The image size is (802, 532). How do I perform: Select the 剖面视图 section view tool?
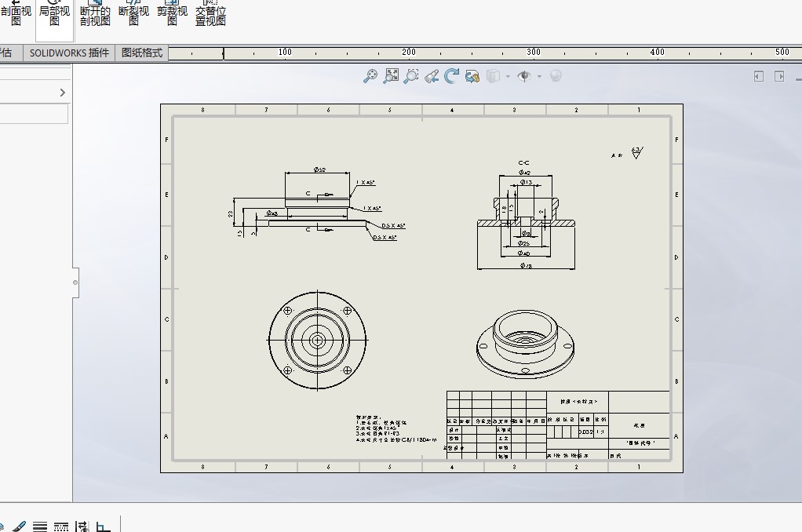(x=16, y=16)
